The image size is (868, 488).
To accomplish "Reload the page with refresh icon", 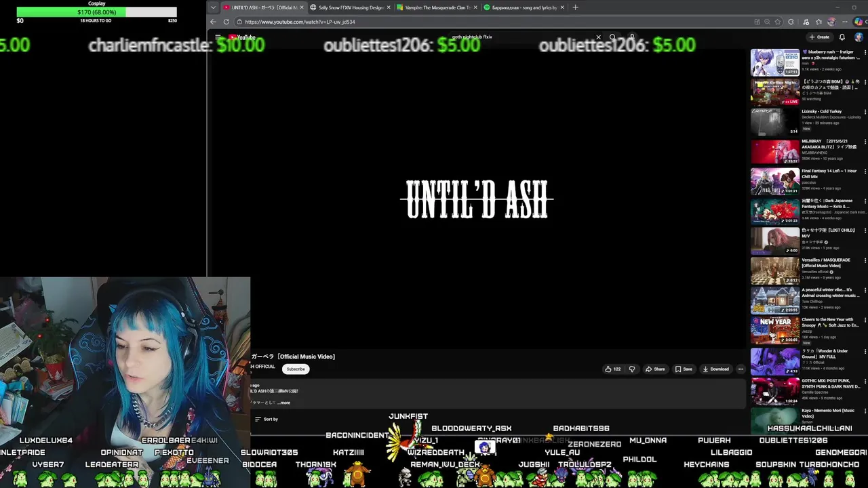I will (x=226, y=22).
